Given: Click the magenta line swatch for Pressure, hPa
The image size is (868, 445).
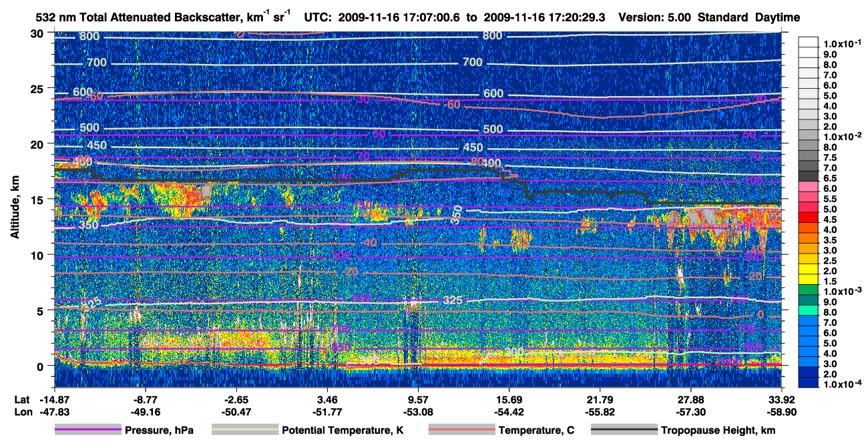Looking at the screenshot, I should coord(88,430).
